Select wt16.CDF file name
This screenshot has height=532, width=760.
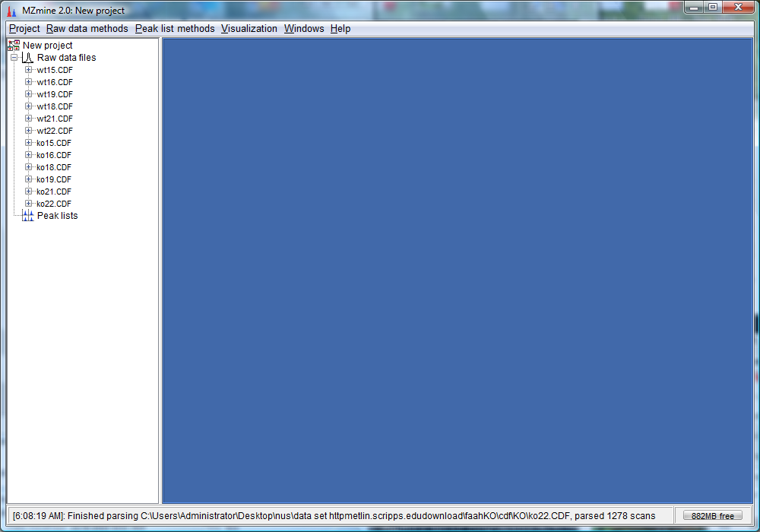click(x=55, y=82)
